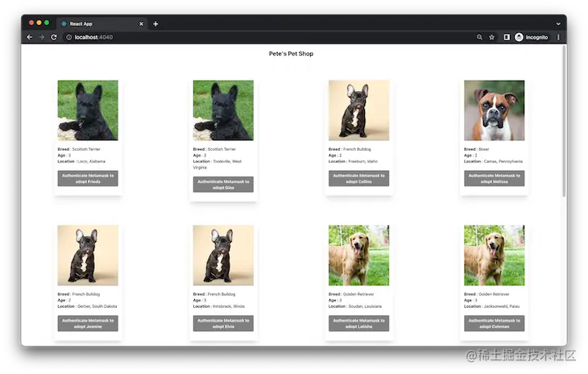
Task: Click Breed : Boxer text
Action: [477, 149]
